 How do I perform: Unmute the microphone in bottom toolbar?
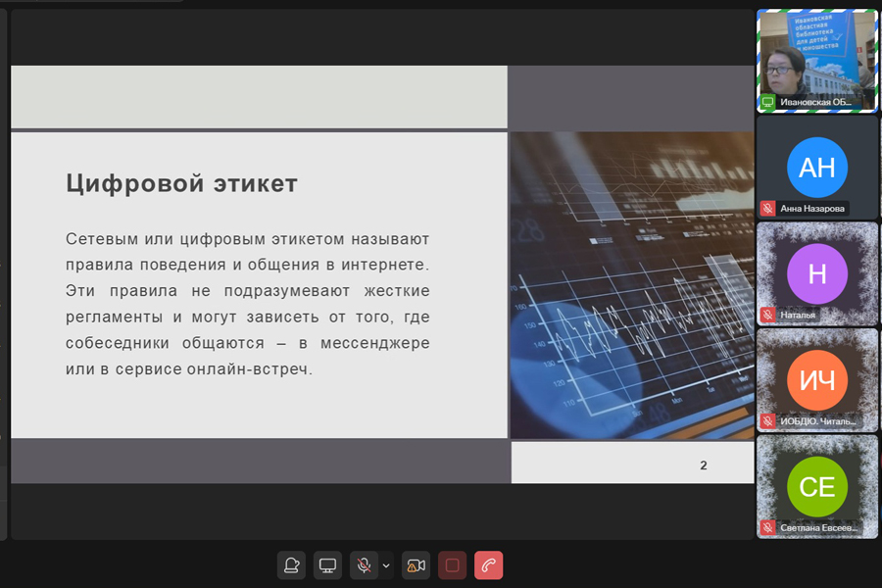(x=364, y=565)
